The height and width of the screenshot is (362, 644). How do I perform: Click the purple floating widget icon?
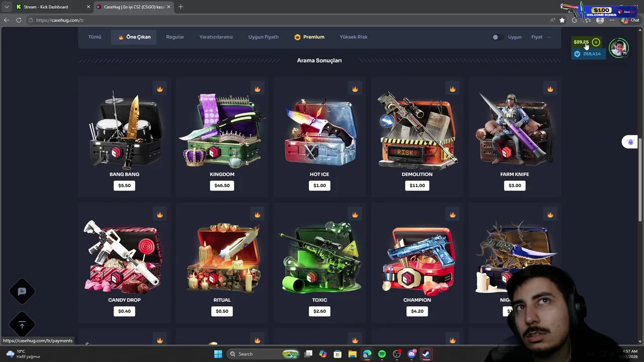[630, 142]
